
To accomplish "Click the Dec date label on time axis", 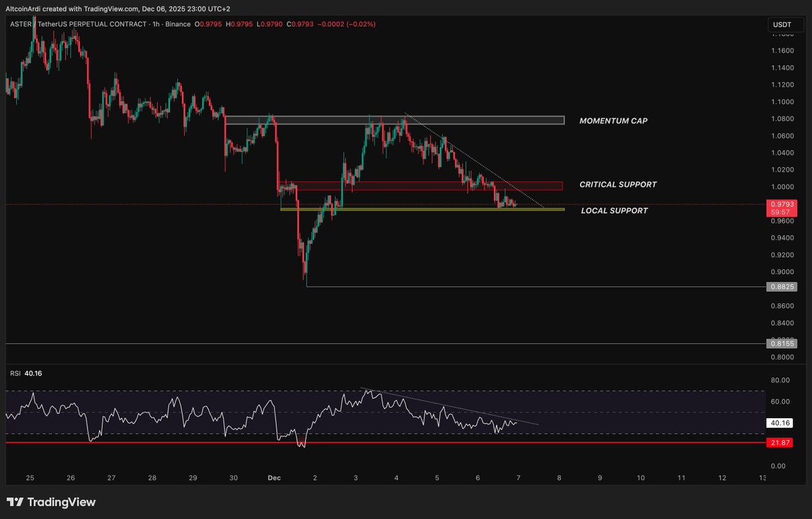I will tap(275, 478).
